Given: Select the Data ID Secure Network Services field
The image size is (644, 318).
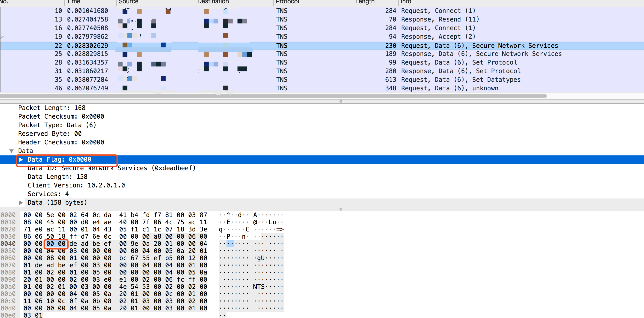Looking at the screenshot, I should [112, 168].
